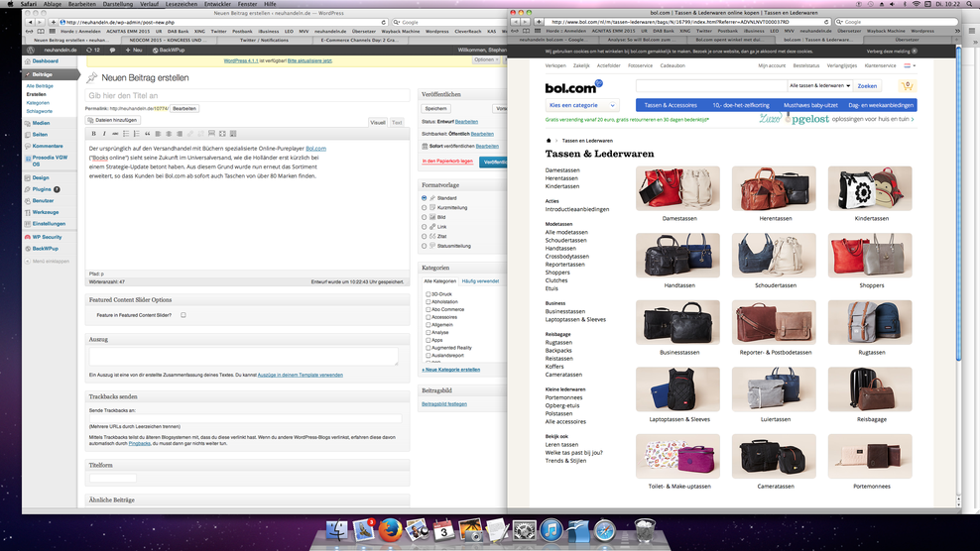The height and width of the screenshot is (551, 980).
Task: Open Medien in the WordPress sidebar
Action: click(x=41, y=123)
